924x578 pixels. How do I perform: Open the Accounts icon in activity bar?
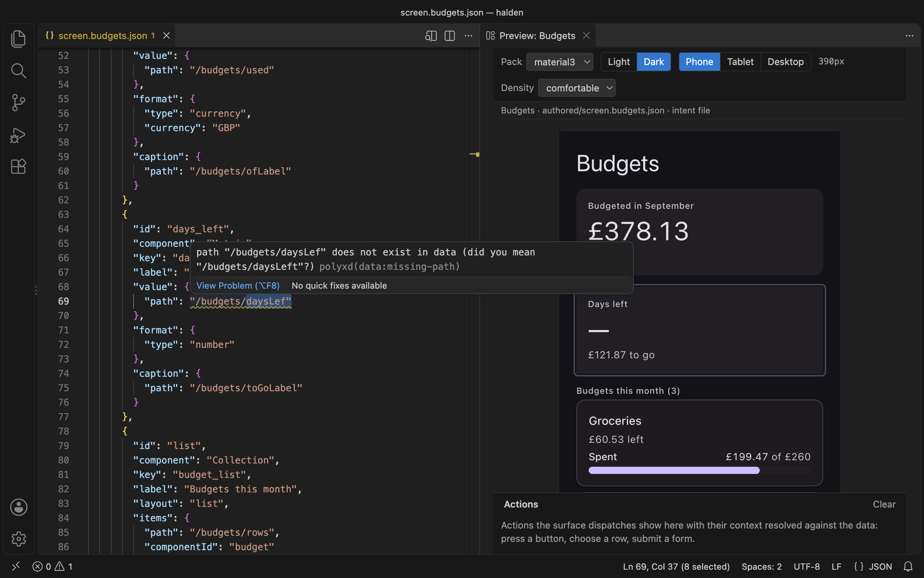click(x=18, y=507)
